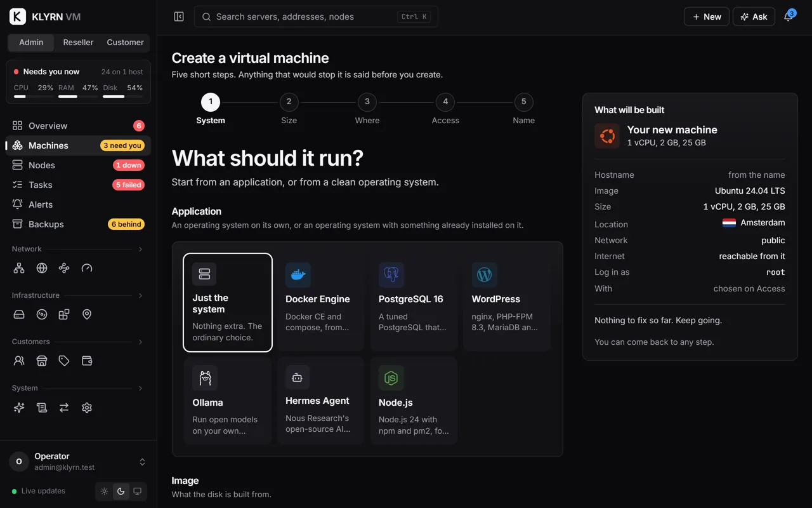The image size is (812, 508).
Task: Click the Needs you now status card
Action: point(78,81)
